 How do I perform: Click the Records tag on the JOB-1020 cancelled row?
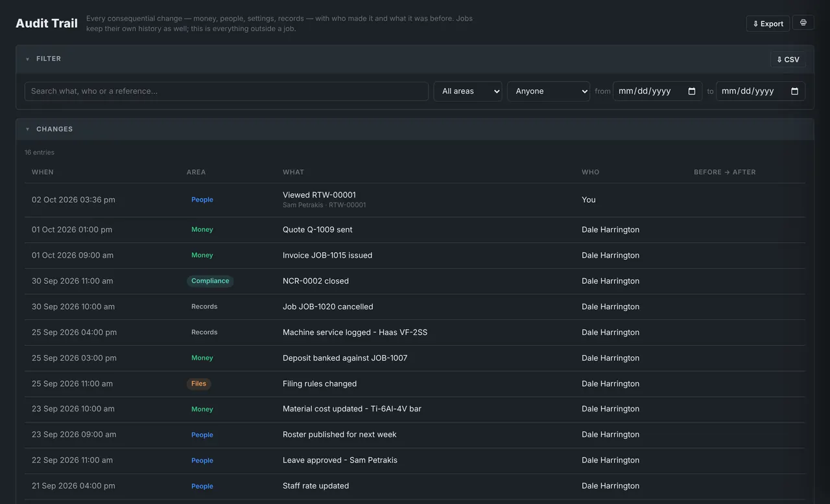204,306
